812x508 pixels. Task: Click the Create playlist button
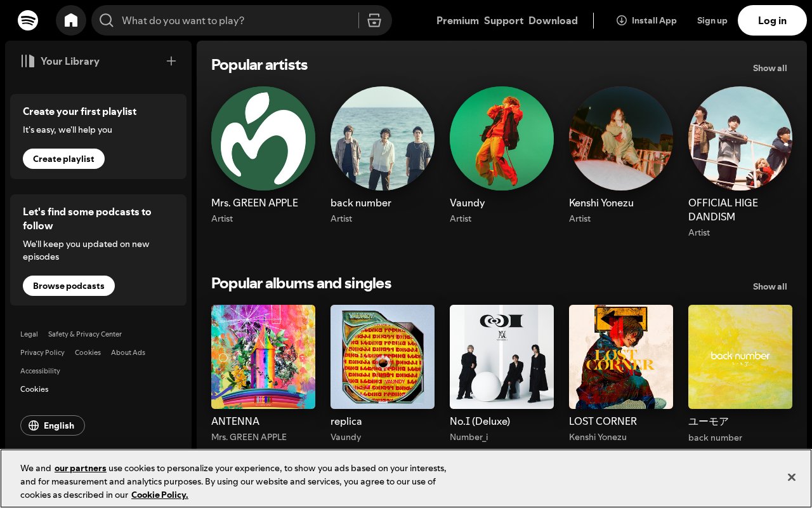pyautogui.click(x=63, y=159)
